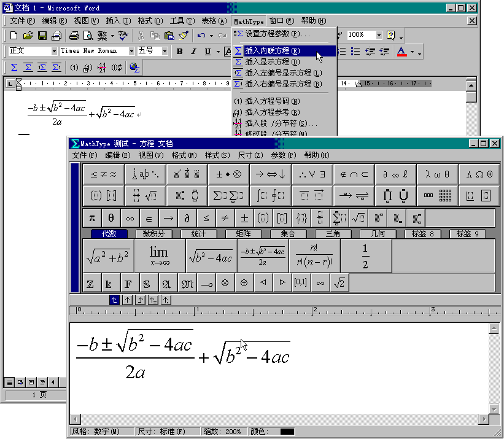Click the Print icon in Word toolbar
Image resolution: width=504 pixels, height=439 pixels.
tap(74, 36)
